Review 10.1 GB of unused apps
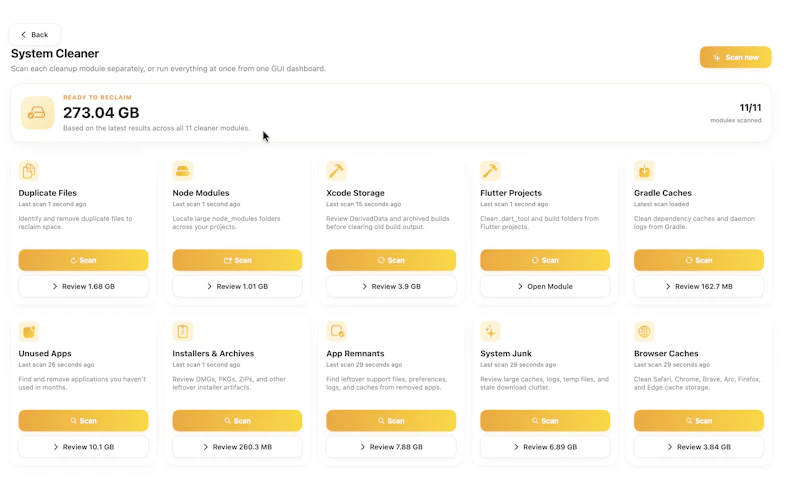800x502 pixels. [84, 447]
